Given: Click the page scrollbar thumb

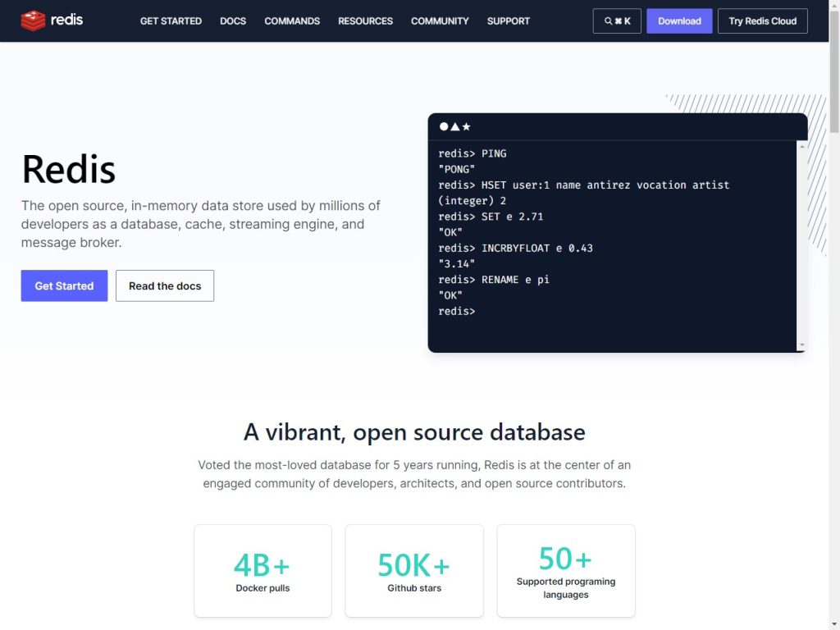Looking at the screenshot, I should 834,72.
